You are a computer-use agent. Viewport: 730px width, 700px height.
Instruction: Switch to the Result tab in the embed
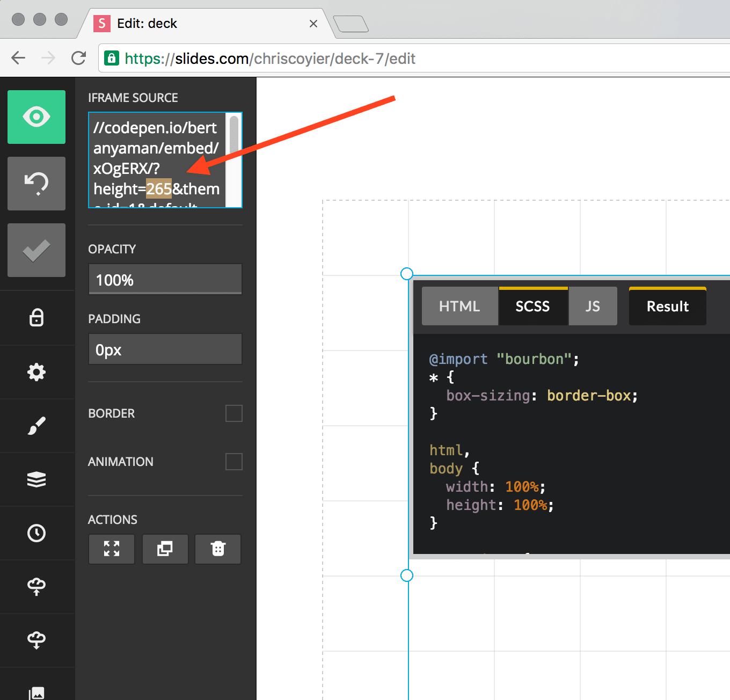click(x=667, y=306)
